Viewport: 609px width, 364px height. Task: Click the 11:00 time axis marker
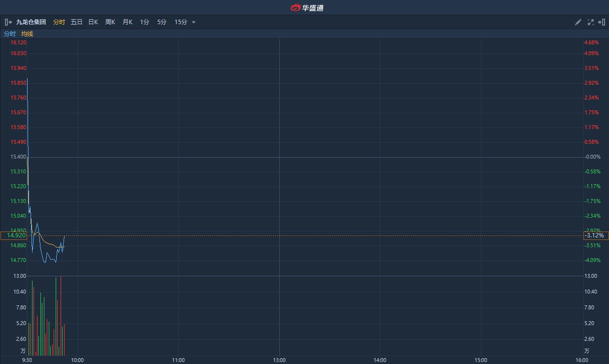[x=178, y=360]
